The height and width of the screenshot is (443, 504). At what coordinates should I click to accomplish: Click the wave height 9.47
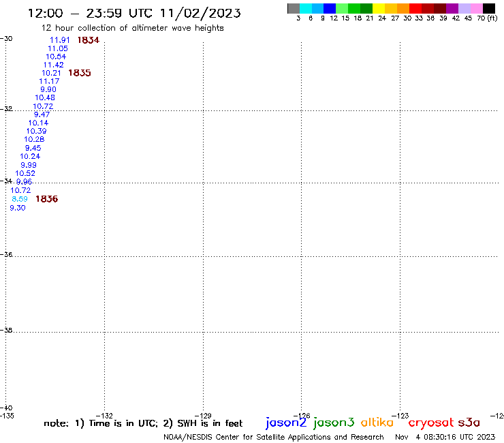(x=42, y=114)
